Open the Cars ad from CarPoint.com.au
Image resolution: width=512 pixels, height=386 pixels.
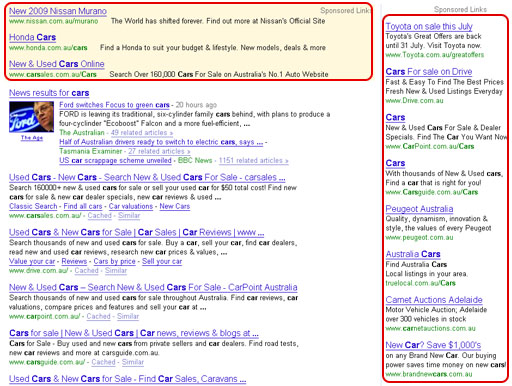395,117
